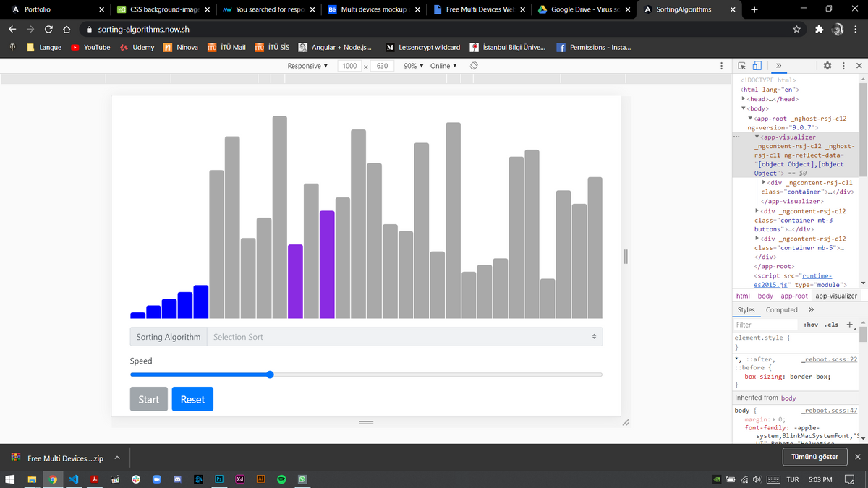Viewport: 868px width, 488px height.
Task: Open the Sorting Algorithm select dropdown
Action: 404,337
